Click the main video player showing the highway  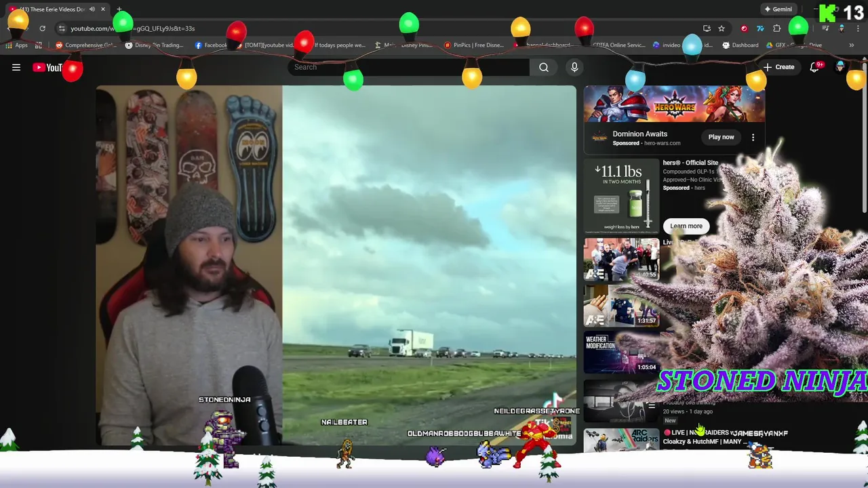click(x=336, y=266)
